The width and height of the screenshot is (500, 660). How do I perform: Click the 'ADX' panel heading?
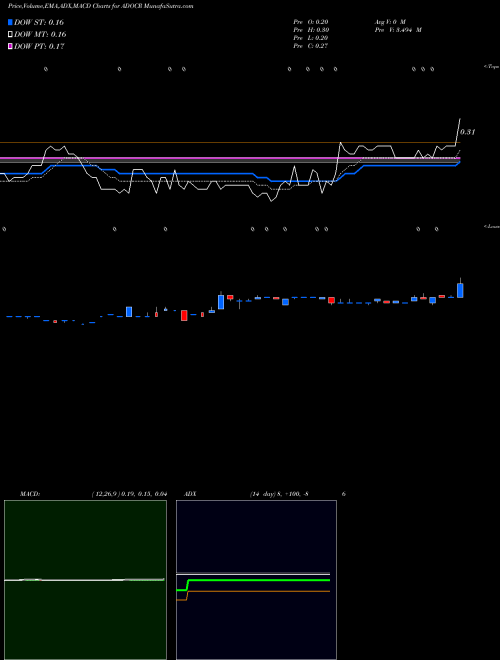click(190, 494)
